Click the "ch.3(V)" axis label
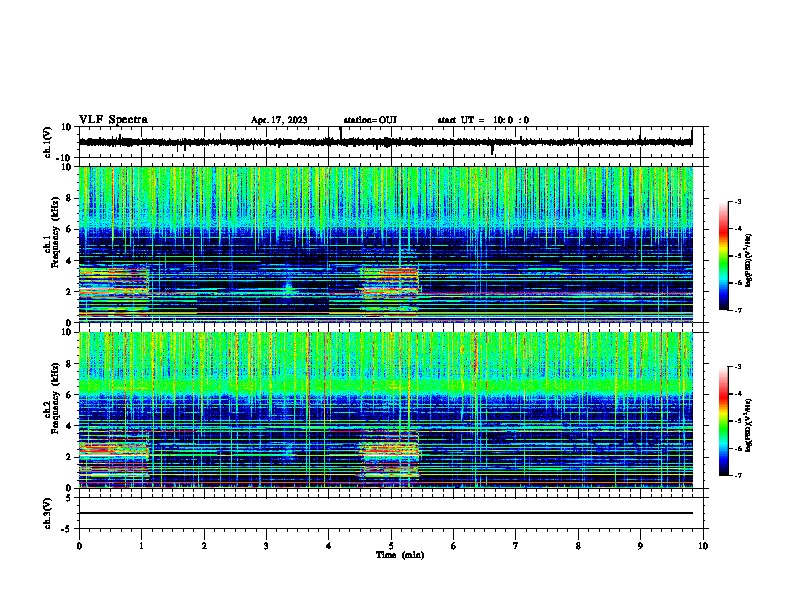This screenshot has height=612, width=792. pyautogui.click(x=47, y=514)
